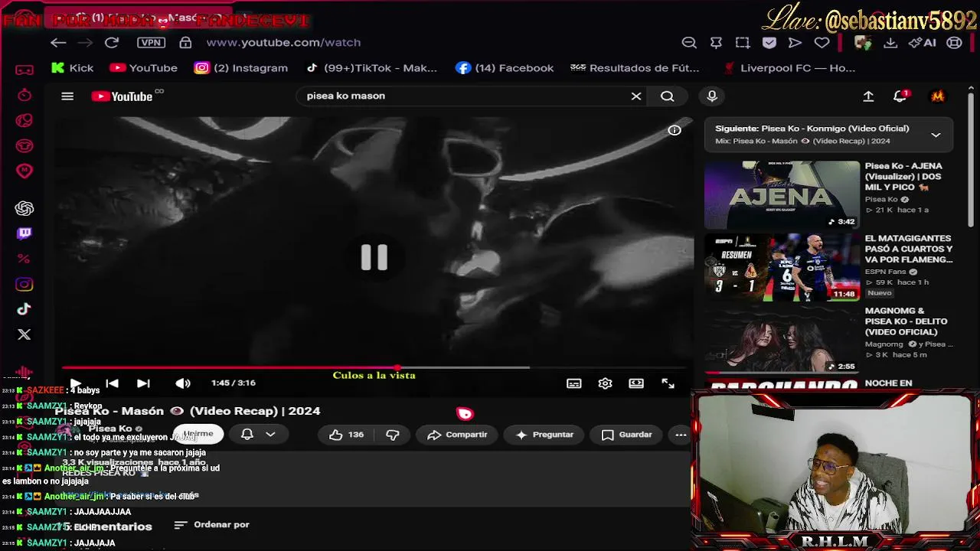Click the play button in player controls
980x551 pixels.
pos(75,383)
